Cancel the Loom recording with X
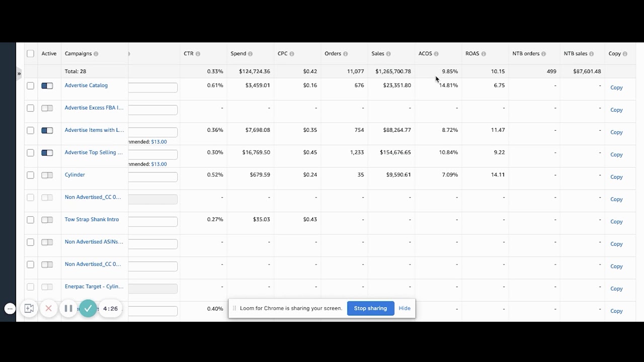Image resolution: width=644 pixels, height=362 pixels. (x=48, y=308)
